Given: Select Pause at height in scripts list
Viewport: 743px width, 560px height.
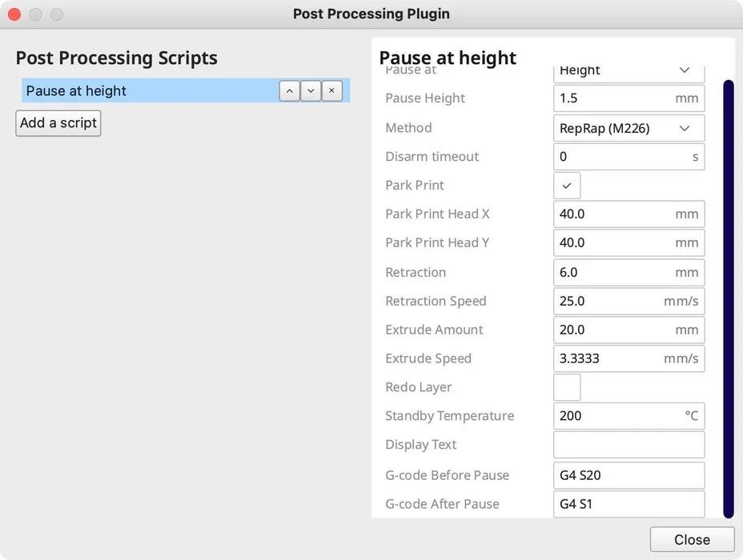Looking at the screenshot, I should pyautogui.click(x=144, y=91).
